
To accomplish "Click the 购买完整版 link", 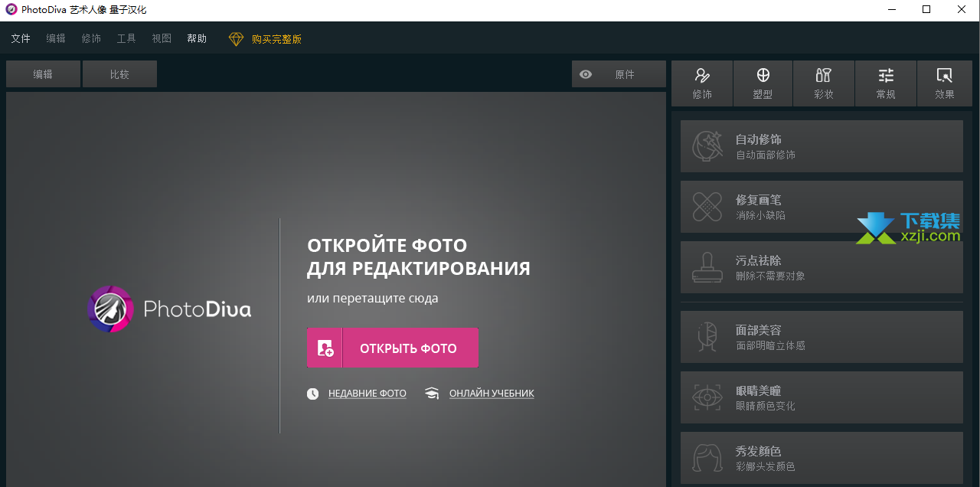I will (276, 39).
